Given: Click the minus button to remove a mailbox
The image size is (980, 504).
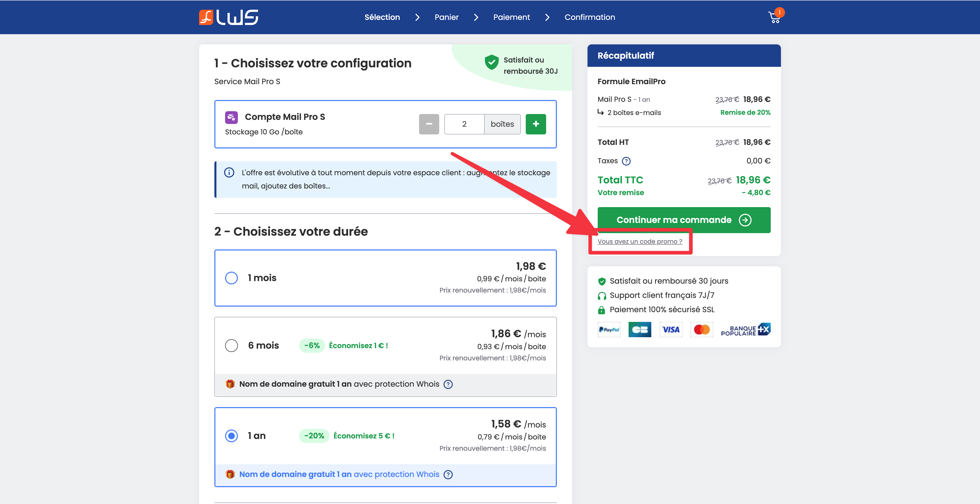Looking at the screenshot, I should pyautogui.click(x=429, y=124).
